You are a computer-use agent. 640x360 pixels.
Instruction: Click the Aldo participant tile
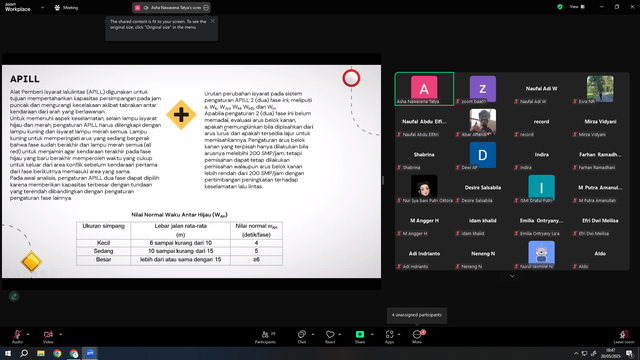(x=600, y=254)
